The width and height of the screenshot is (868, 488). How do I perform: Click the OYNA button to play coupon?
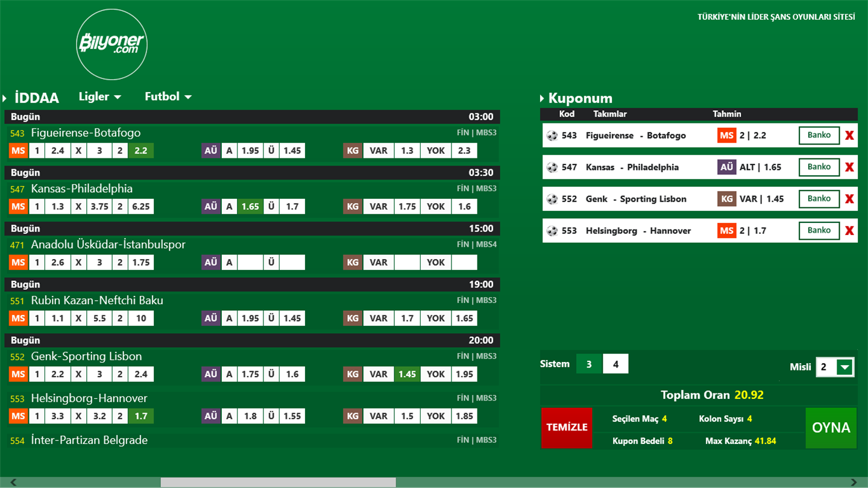coord(831,428)
